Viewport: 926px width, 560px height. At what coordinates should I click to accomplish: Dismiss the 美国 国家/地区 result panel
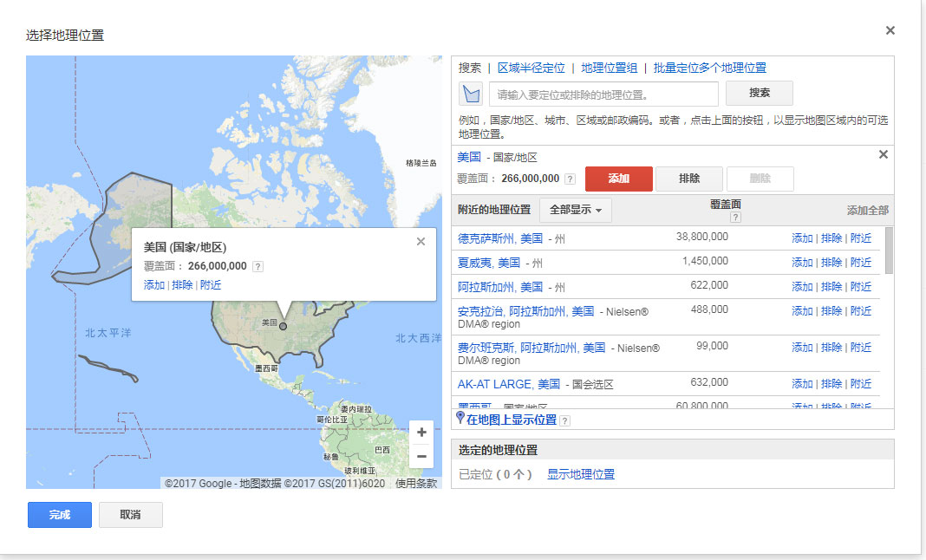click(883, 154)
